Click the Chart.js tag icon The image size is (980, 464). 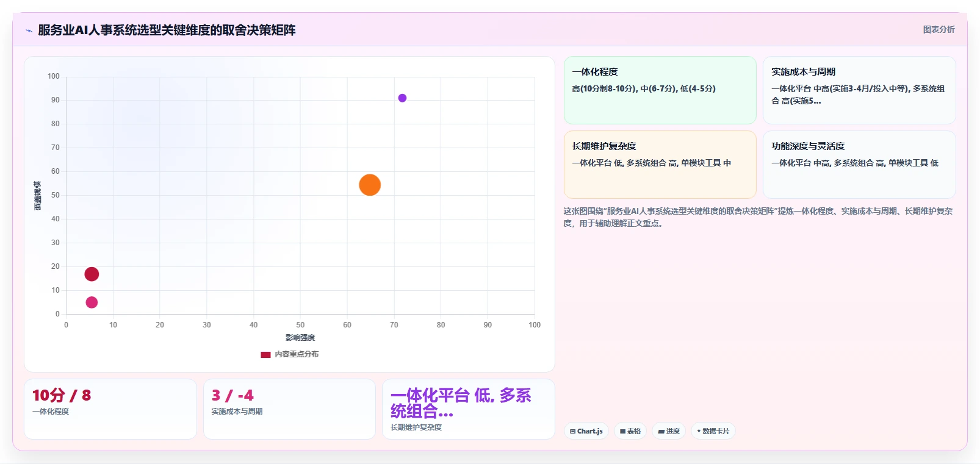click(573, 431)
